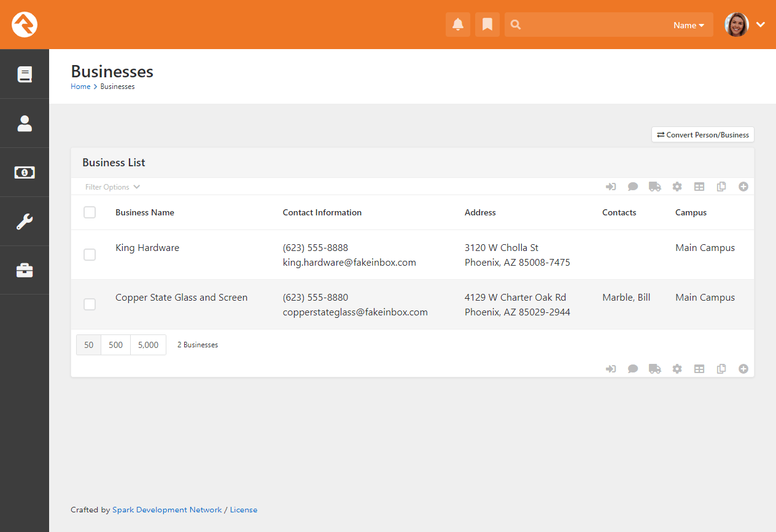Show 5,000 items per page

coord(148,345)
